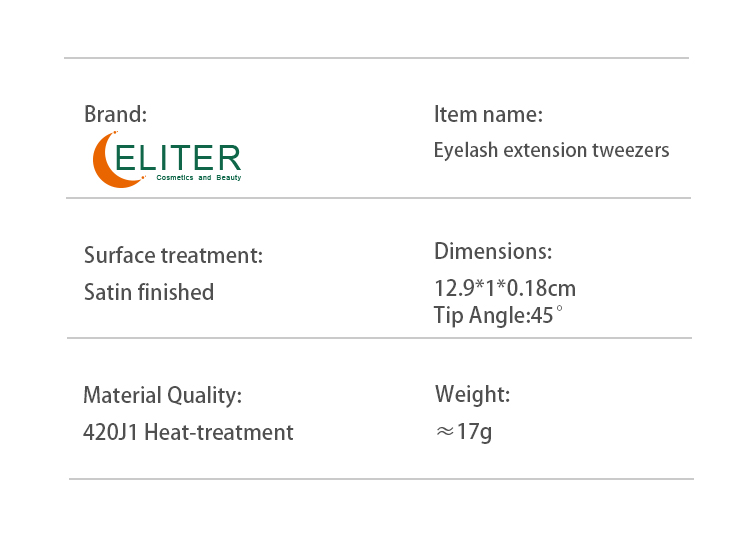Click the 'Weight:' label

point(472,394)
